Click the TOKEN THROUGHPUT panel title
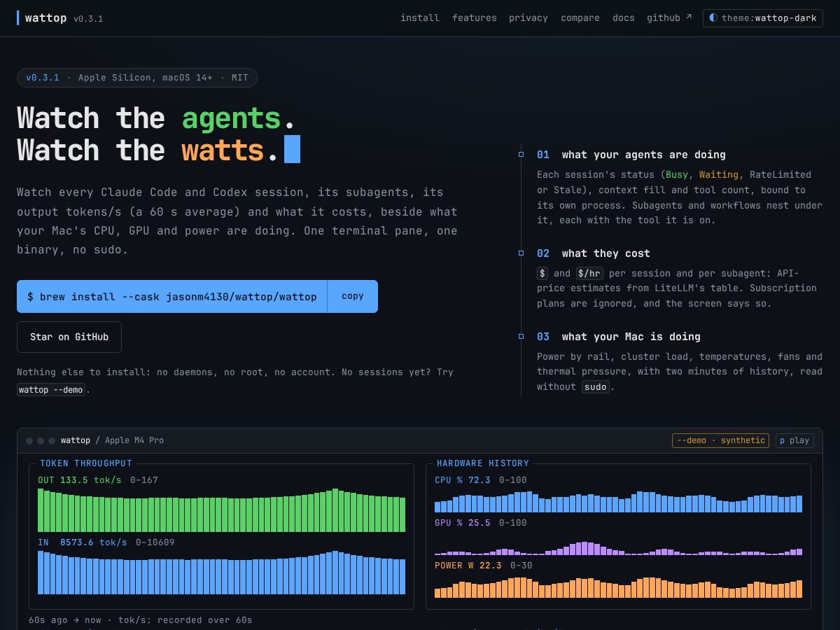 pos(86,463)
